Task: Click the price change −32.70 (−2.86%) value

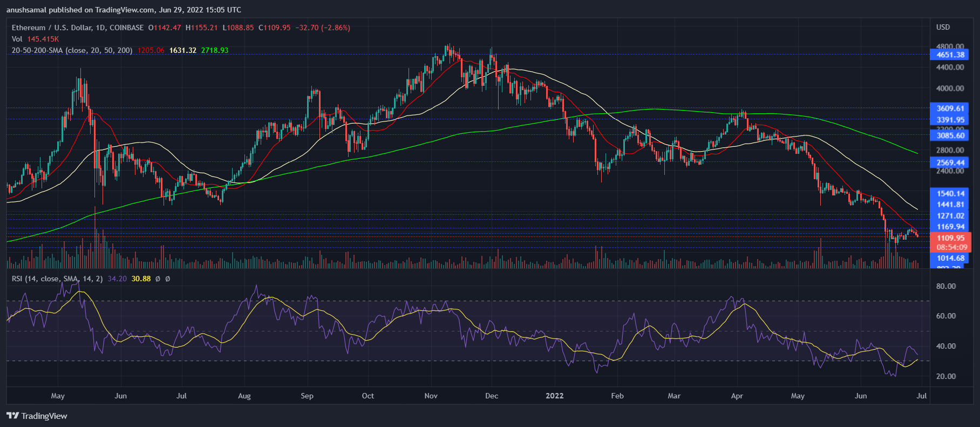Action: [x=323, y=28]
